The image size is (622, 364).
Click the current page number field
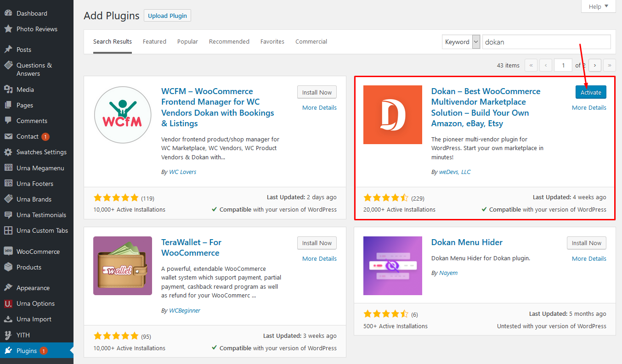[563, 65]
